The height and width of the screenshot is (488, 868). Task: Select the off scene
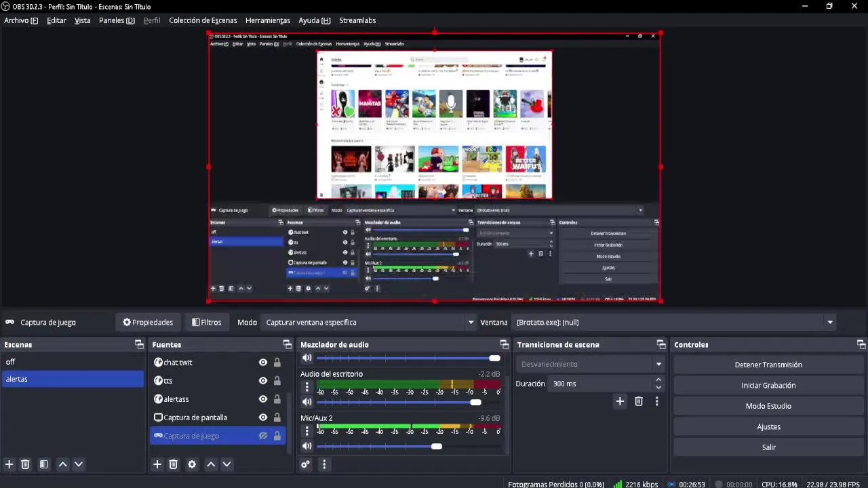(x=73, y=362)
